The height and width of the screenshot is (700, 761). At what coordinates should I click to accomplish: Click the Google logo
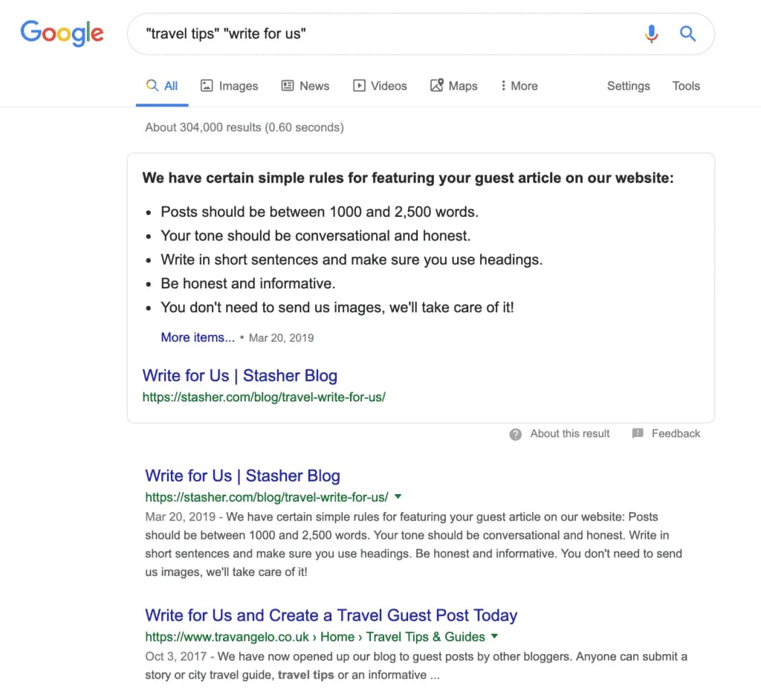(x=62, y=33)
